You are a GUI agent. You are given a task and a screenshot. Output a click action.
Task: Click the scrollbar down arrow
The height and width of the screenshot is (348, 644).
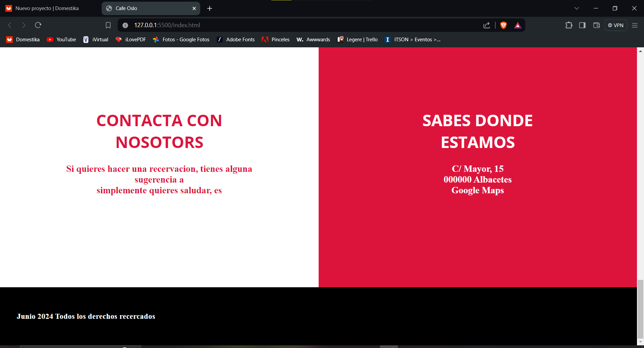640,342
